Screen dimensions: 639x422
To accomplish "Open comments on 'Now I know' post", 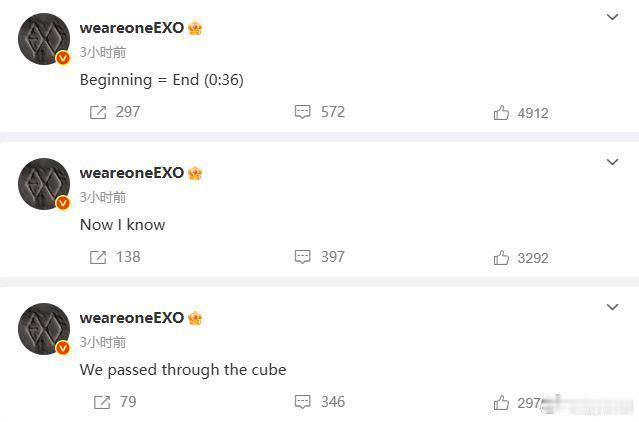I will pyautogui.click(x=303, y=257).
